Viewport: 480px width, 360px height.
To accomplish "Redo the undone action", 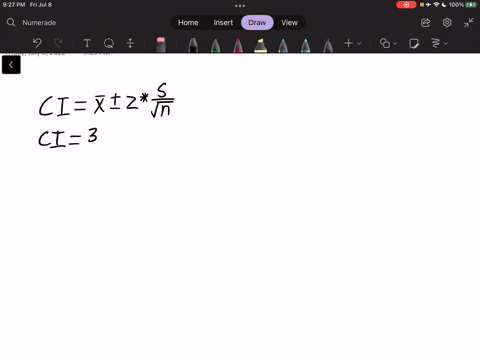I will 58,43.
